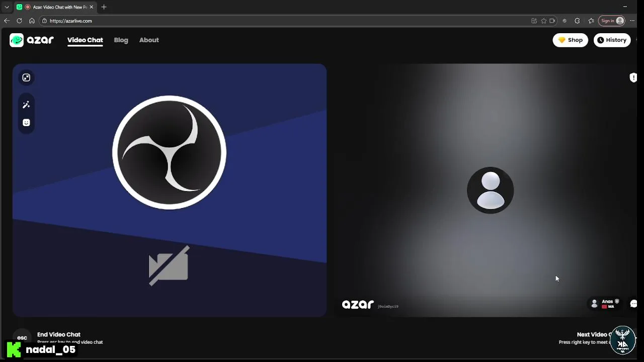
Task: Open the magic wand effects tool
Action: click(x=26, y=105)
